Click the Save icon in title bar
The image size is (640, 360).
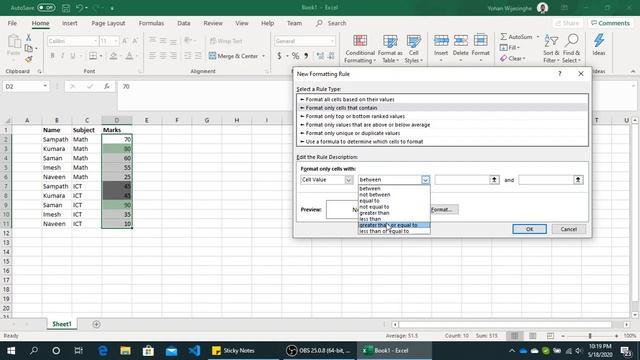[x=66, y=7]
